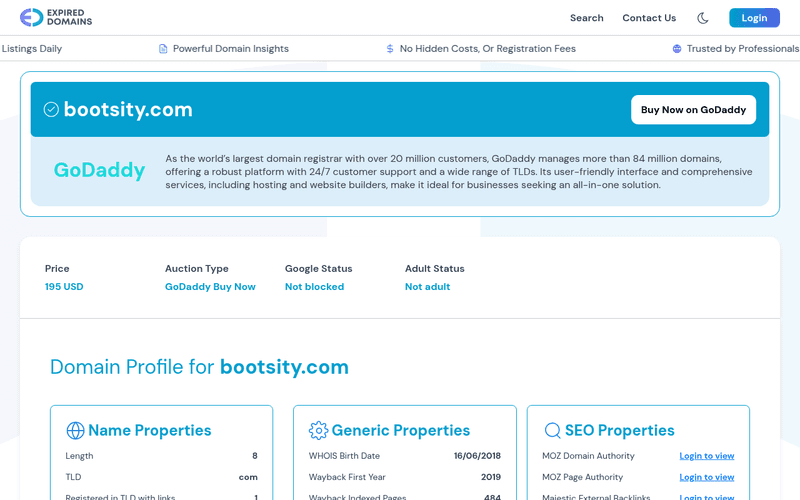
Task: Click the checkmark icon next to bootsity.com
Action: [51, 109]
